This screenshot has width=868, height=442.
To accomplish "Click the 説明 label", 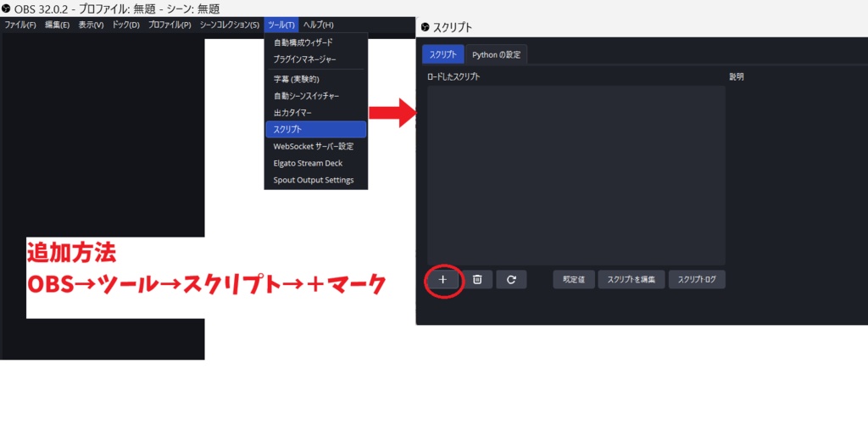I will tap(737, 77).
